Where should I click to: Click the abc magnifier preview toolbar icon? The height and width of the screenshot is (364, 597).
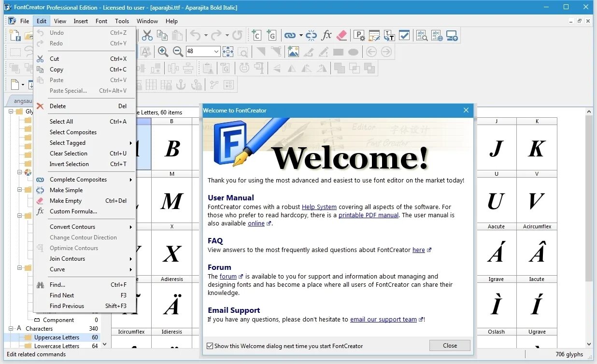pyautogui.click(x=422, y=35)
